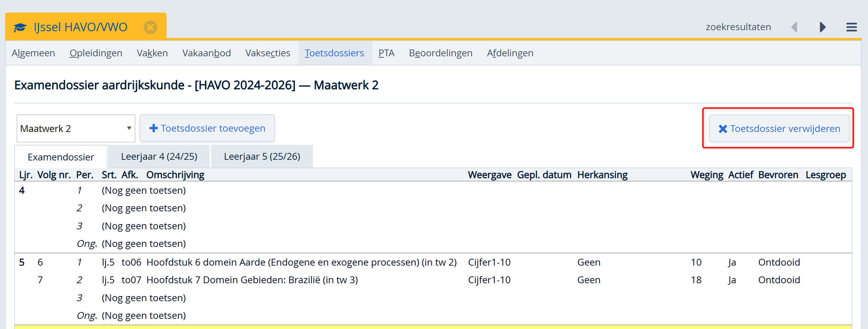Switch to Leerjaar 4 (24/25) tab
The width and height of the screenshot is (868, 329).
pos(159,157)
